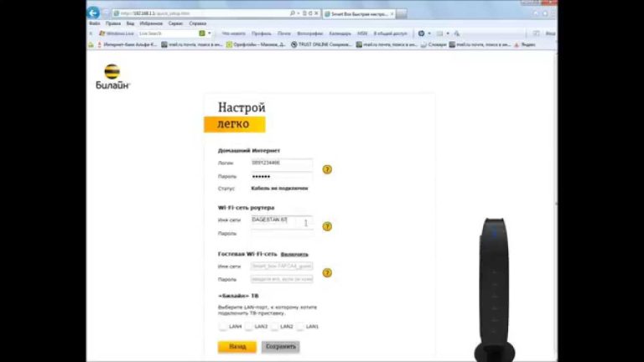Click the Включить link for guest Wi-Fi

pos(294,255)
